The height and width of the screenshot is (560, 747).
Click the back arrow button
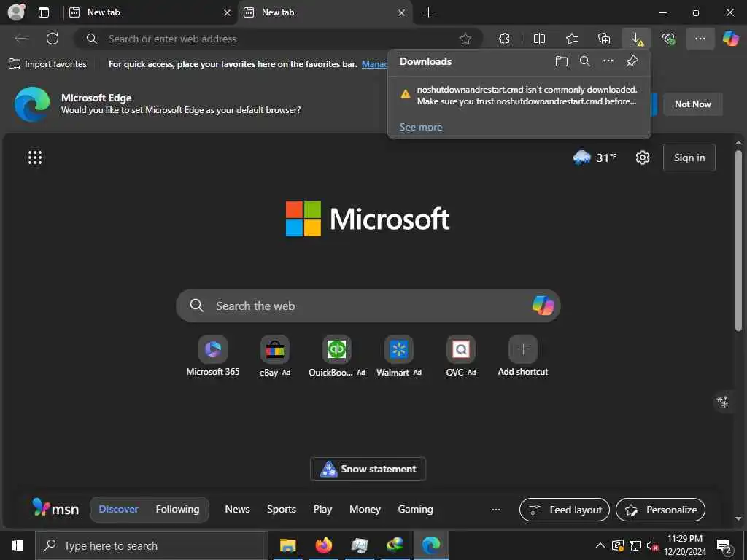click(20, 39)
